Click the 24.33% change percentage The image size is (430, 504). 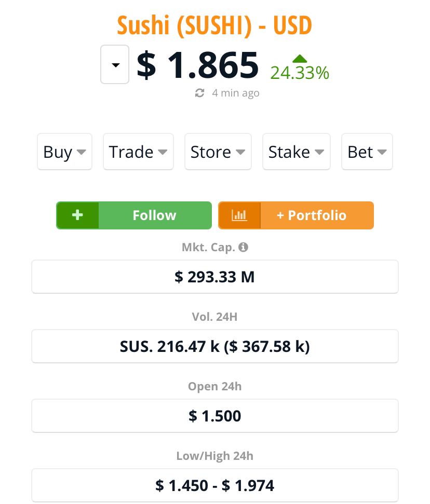[300, 73]
